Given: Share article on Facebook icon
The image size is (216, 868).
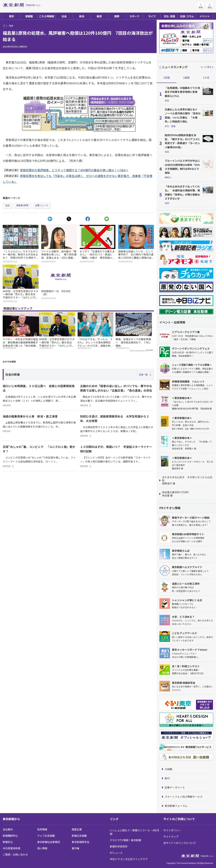Looking at the screenshot, I should click(88, 219).
